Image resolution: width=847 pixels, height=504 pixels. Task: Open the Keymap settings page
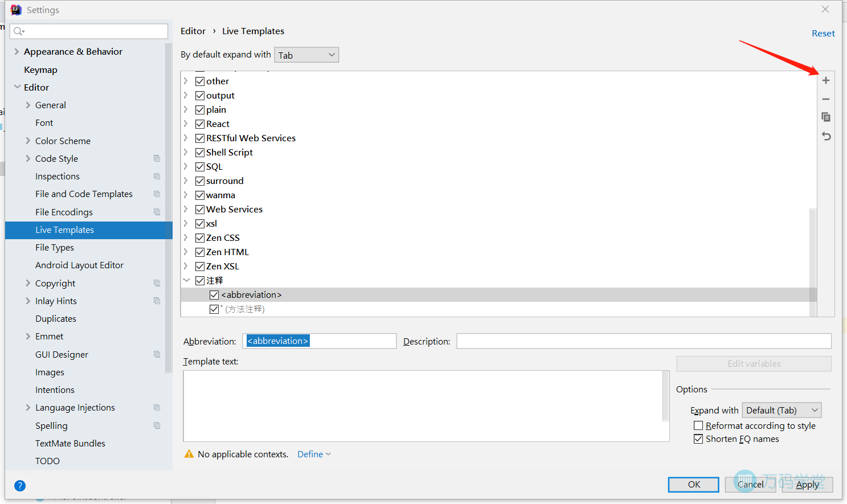tap(40, 69)
